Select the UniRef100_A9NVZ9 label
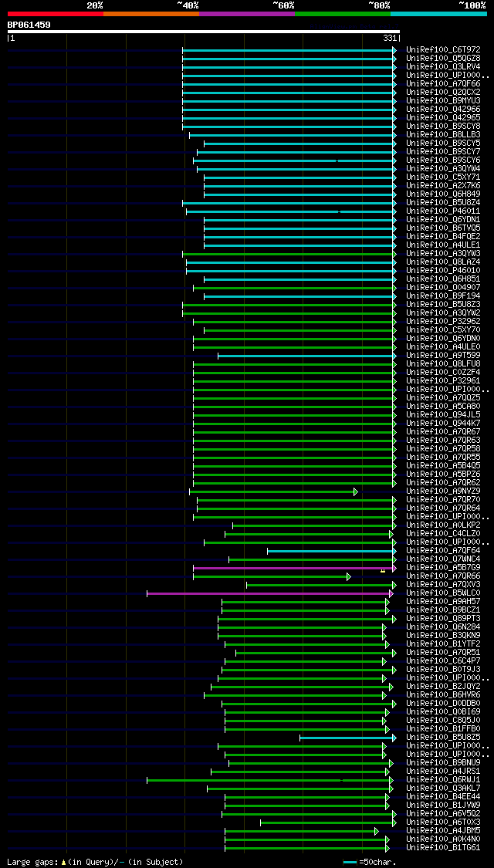This screenshot has height=868, width=494. 443,491
